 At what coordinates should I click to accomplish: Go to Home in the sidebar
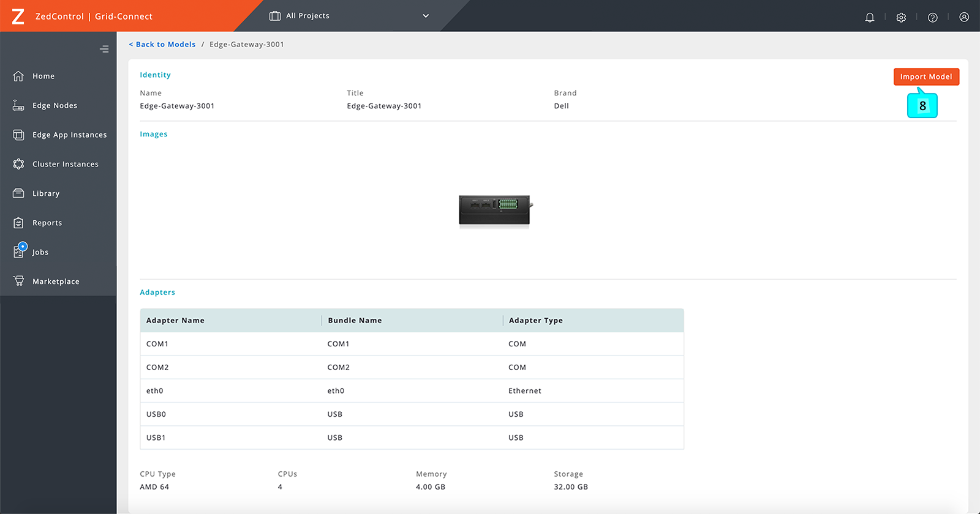[x=43, y=76]
